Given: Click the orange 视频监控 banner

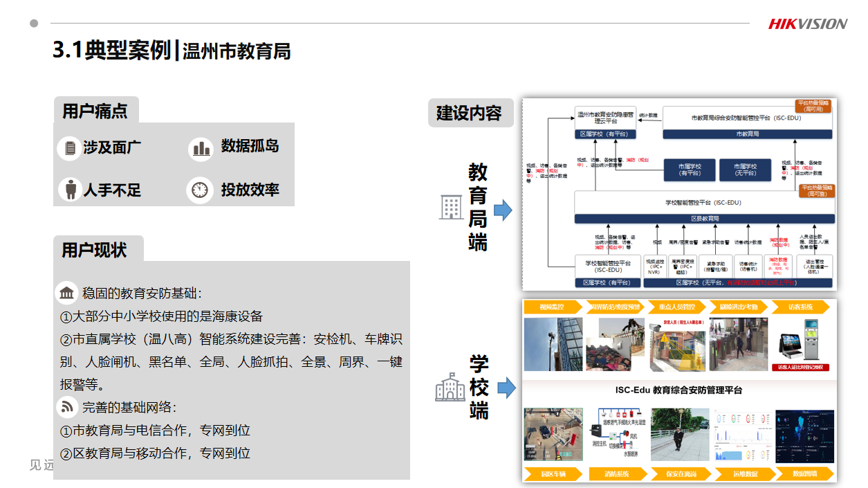Looking at the screenshot, I should (x=553, y=307).
